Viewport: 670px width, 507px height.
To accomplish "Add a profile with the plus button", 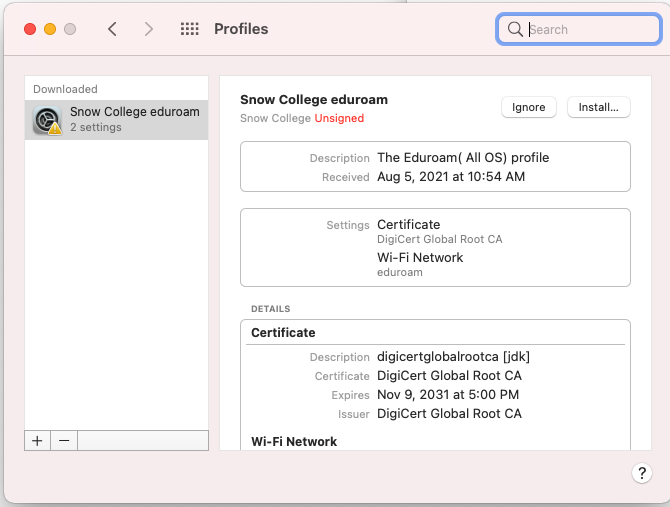I will [37, 440].
